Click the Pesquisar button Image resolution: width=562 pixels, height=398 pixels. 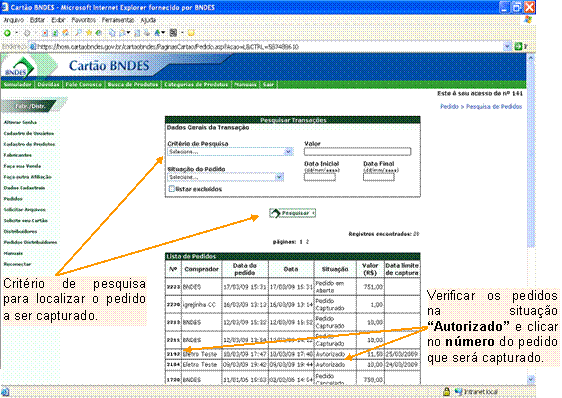pos(292,213)
